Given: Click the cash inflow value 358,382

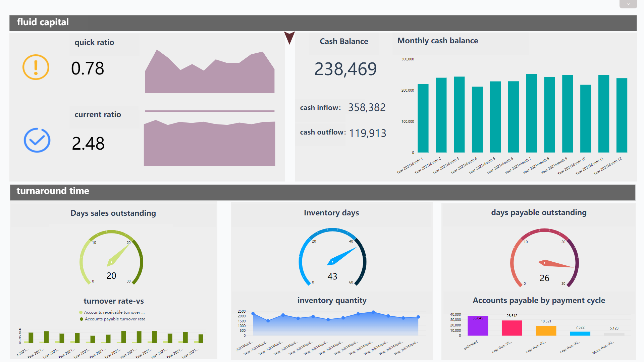Looking at the screenshot, I should point(367,107).
